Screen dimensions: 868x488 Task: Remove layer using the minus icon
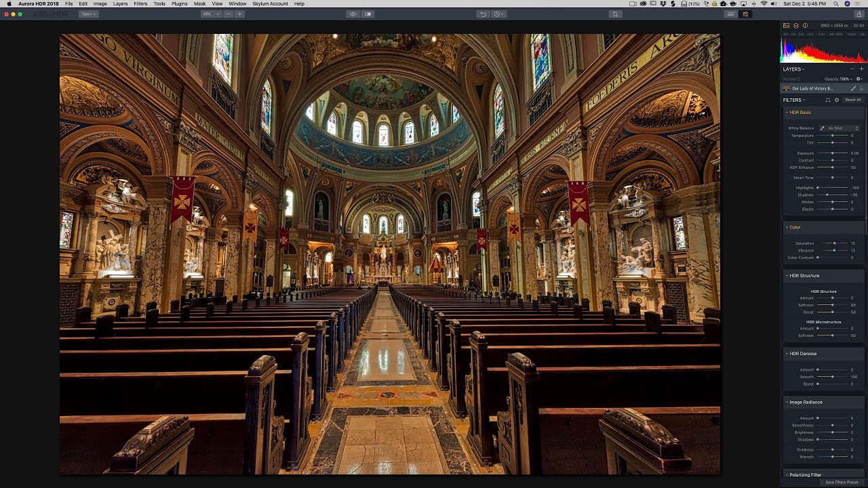click(852, 69)
